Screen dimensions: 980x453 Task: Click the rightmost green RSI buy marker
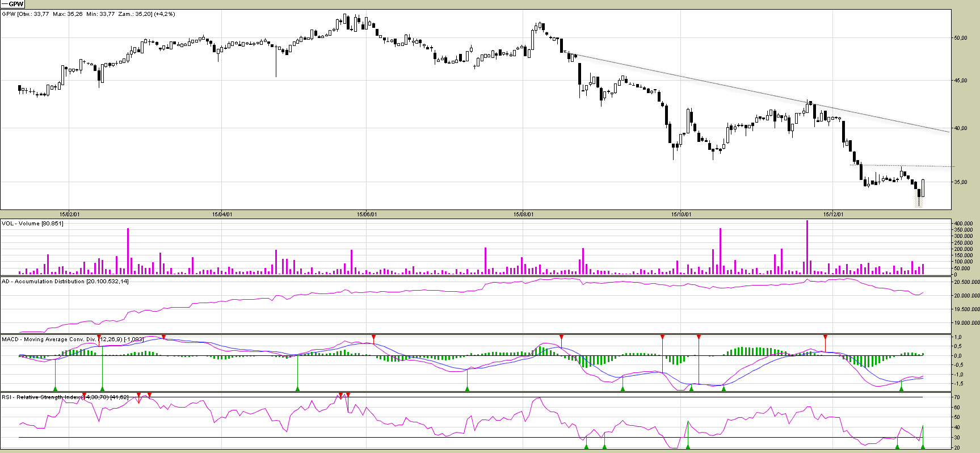pos(923,447)
